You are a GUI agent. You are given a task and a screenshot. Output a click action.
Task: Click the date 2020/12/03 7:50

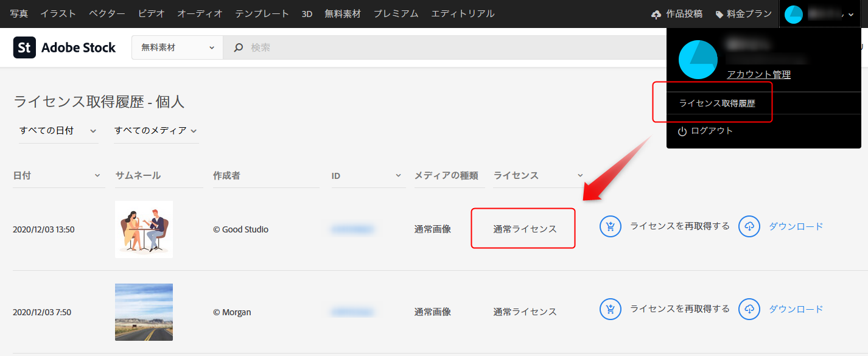click(x=42, y=312)
